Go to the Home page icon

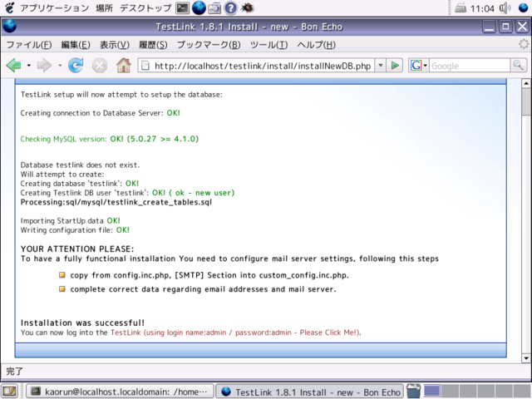coord(124,65)
